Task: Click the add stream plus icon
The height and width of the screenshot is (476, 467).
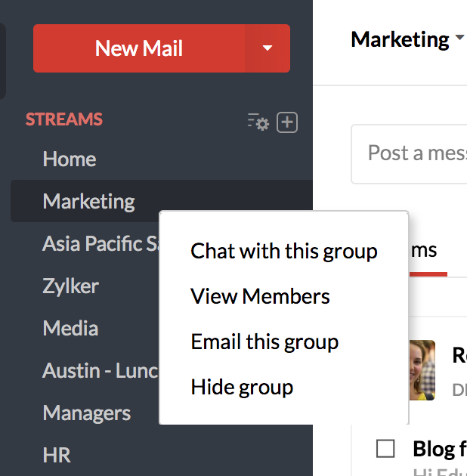Action: click(x=287, y=122)
